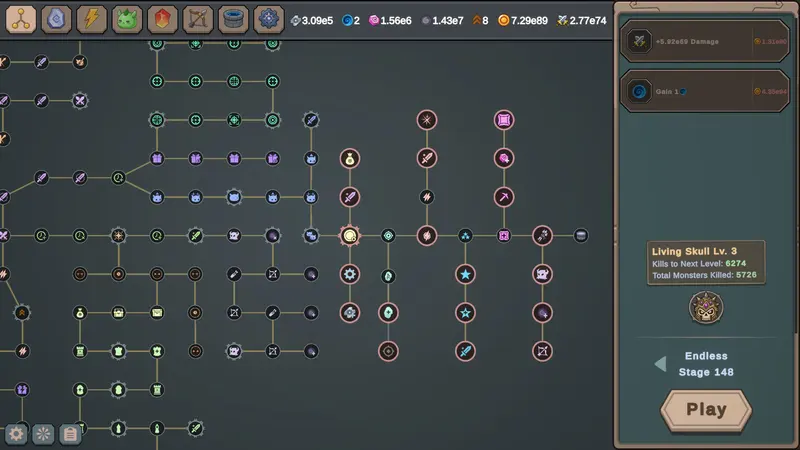
Task: Select the green monster face tab
Action: [x=127, y=19]
